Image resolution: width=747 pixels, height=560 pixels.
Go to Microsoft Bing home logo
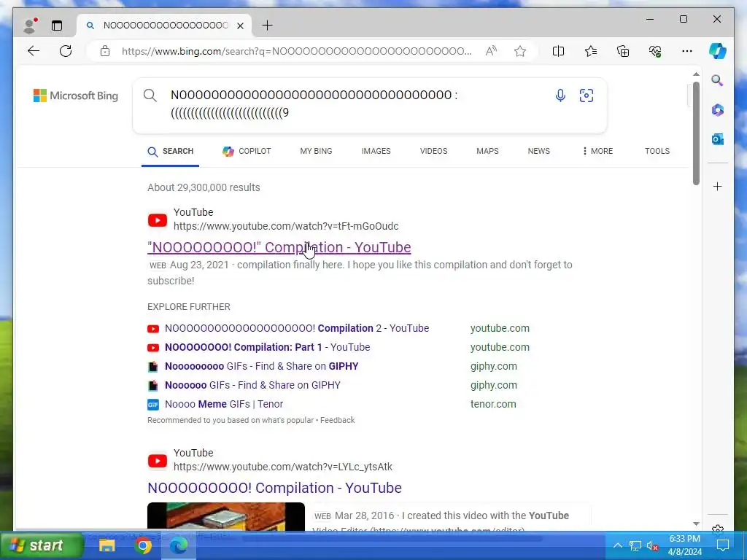pyautogui.click(x=76, y=96)
